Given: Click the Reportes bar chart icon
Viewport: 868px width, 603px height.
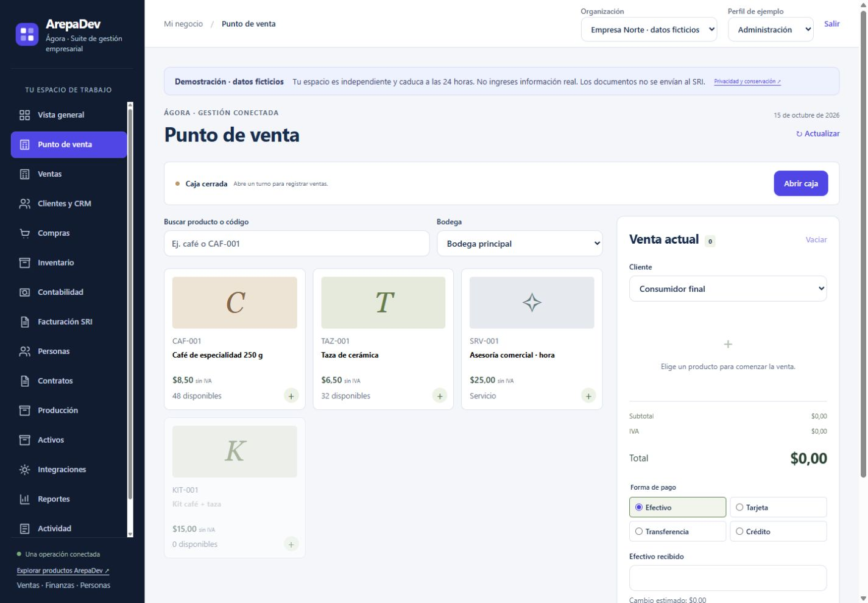Looking at the screenshot, I should click(x=25, y=499).
